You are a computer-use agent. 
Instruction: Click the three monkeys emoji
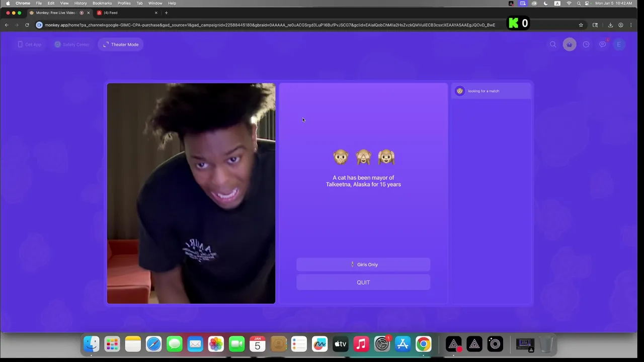coord(363,157)
